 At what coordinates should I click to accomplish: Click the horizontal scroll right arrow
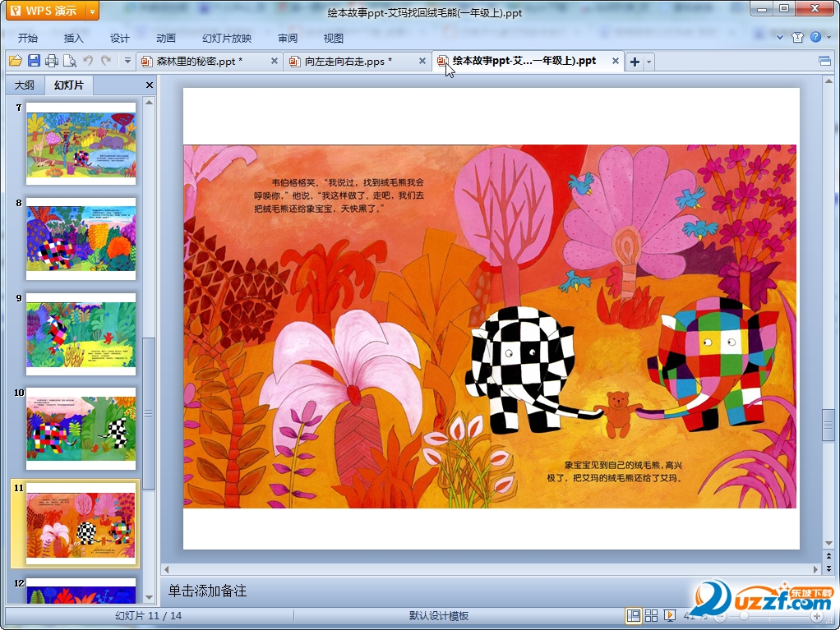point(815,569)
